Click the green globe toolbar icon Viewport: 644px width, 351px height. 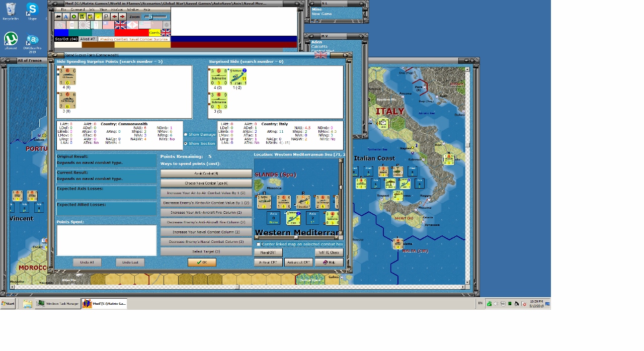coord(73,17)
